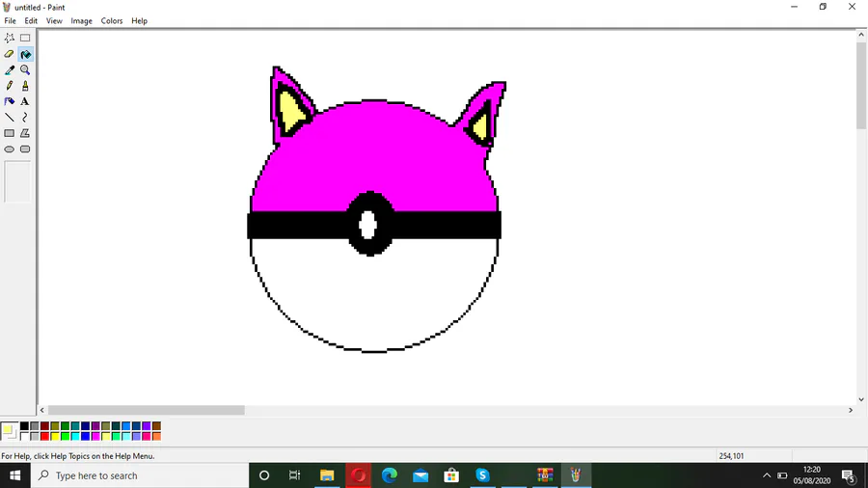868x488 pixels.
Task: Click the horizontal scrollbar right arrow
Action: (x=851, y=410)
